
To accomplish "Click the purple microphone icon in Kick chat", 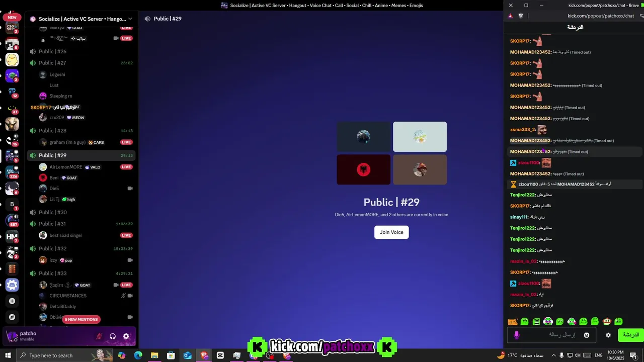I will pos(516,335).
